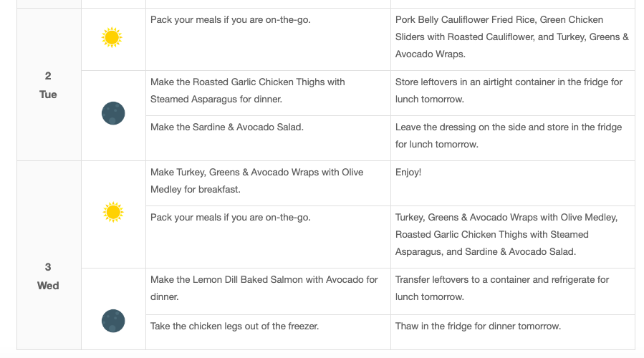The image size is (644, 358).
Task: Select the '2 Tue' day cell
Action: 49,85
